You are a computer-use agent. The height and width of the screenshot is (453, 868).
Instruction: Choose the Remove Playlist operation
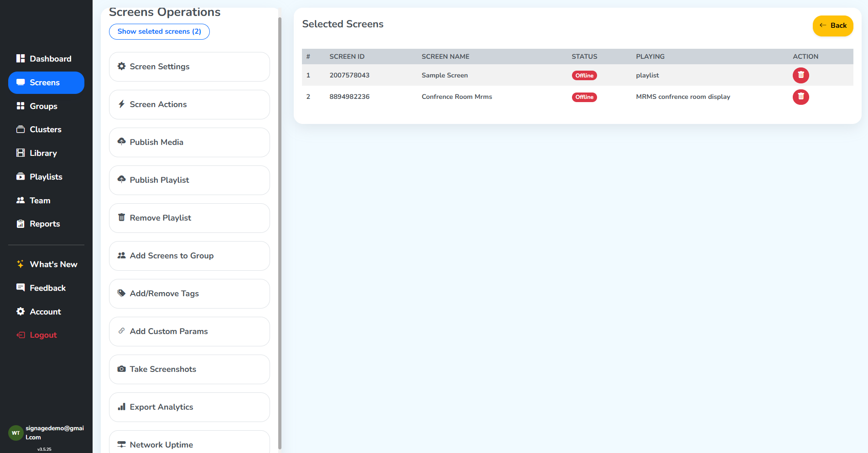[x=189, y=218]
